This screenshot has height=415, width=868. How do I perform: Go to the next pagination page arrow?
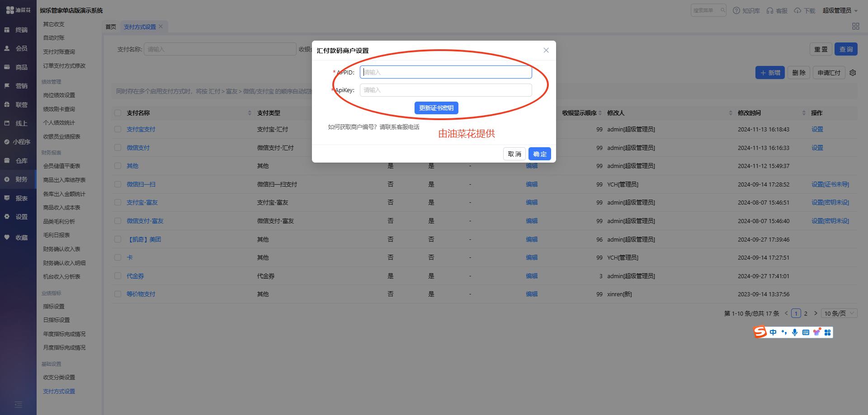click(x=816, y=313)
